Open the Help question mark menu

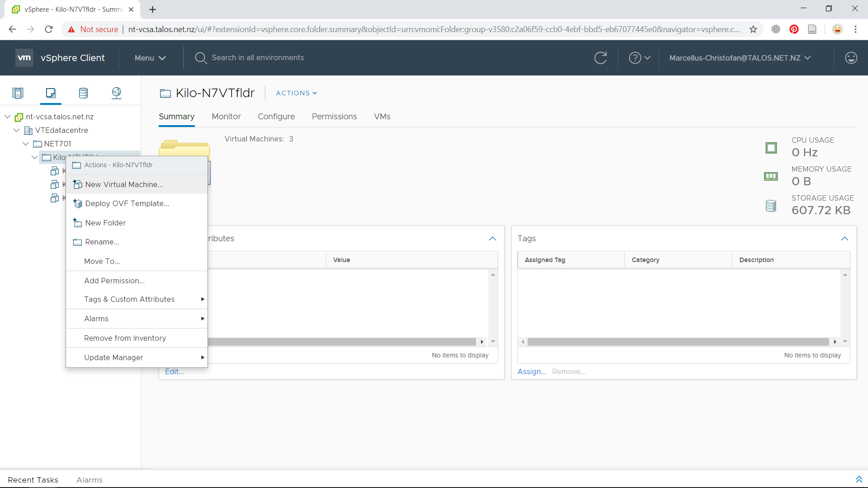click(x=639, y=58)
